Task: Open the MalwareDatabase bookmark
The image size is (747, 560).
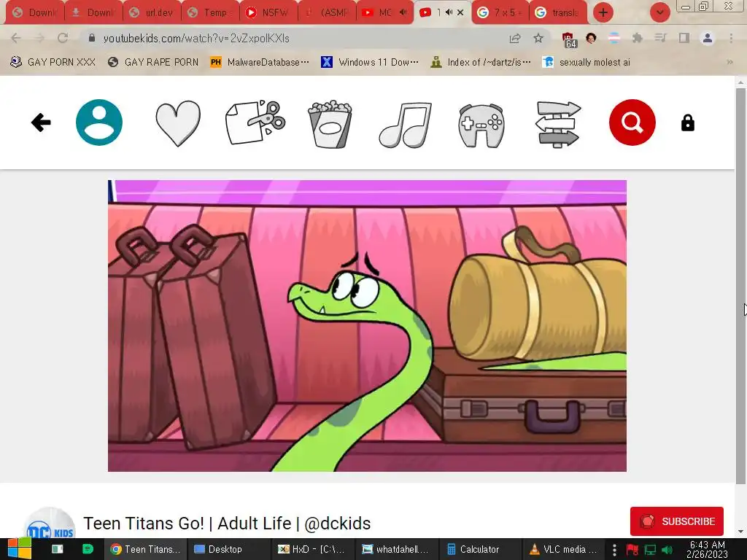Action: click(x=260, y=62)
